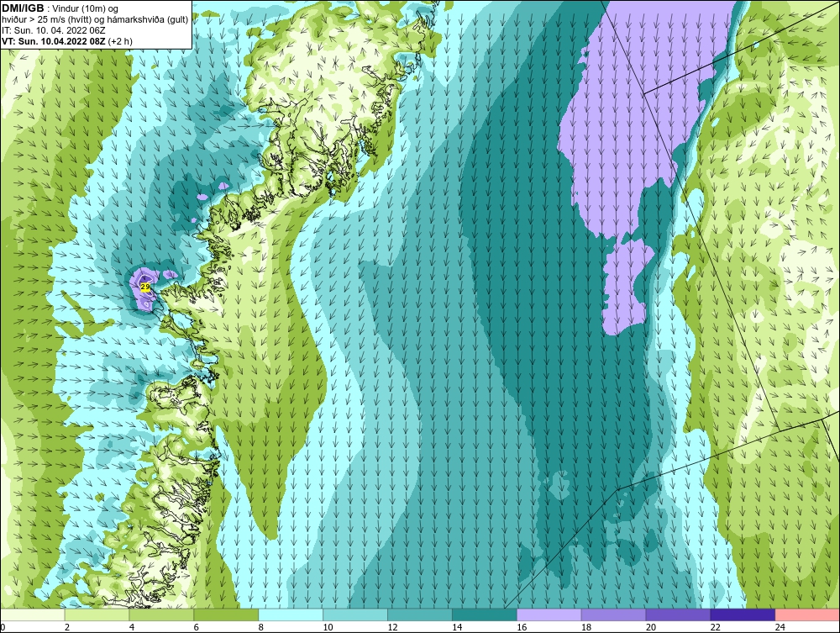Select the 22-24 m/s dark indigo swatch
The height and width of the screenshot is (633, 840).
click(x=743, y=615)
